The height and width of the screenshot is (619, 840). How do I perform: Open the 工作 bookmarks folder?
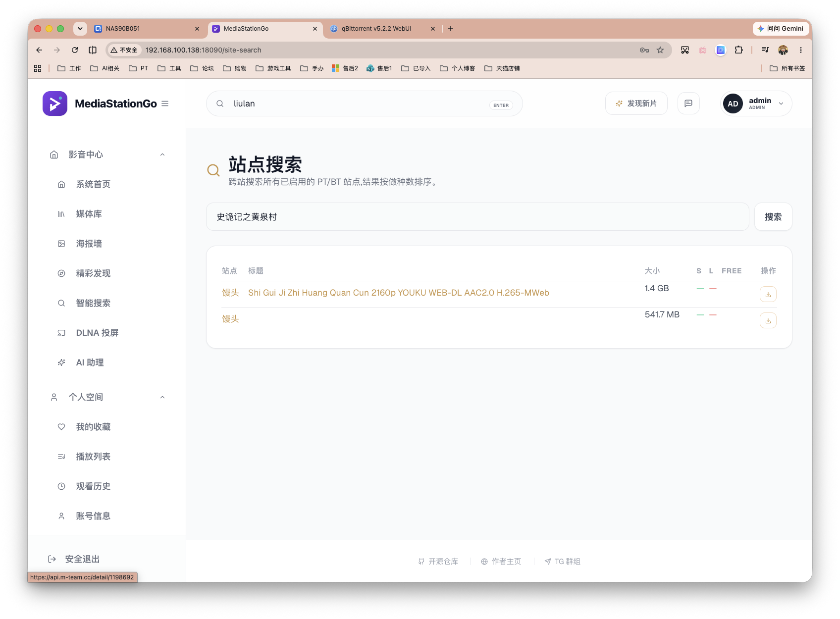tap(69, 68)
